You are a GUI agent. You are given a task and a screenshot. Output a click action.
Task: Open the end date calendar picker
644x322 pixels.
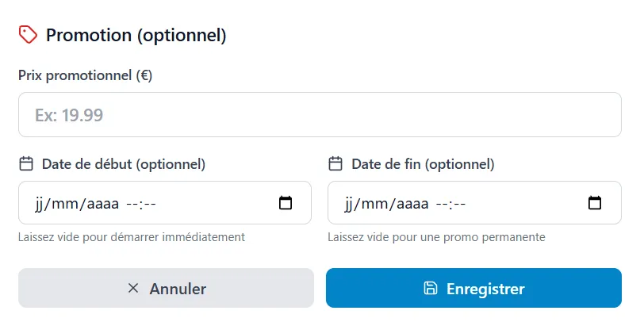[x=595, y=203]
